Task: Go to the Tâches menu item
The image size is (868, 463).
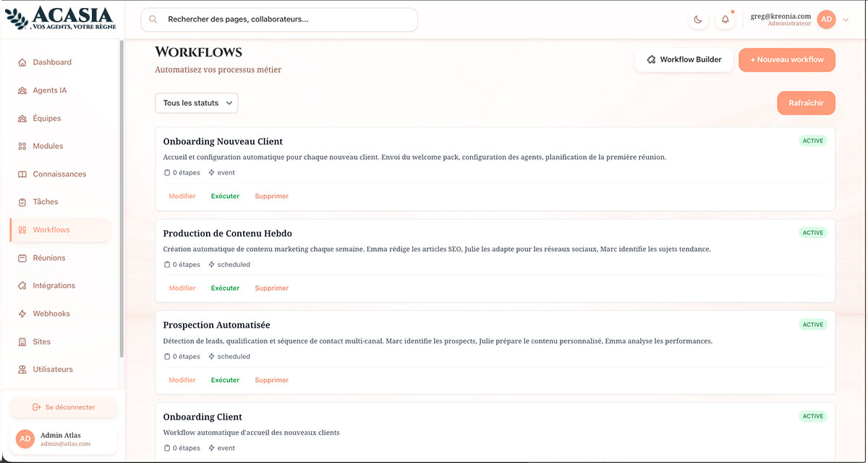Action: (46, 202)
